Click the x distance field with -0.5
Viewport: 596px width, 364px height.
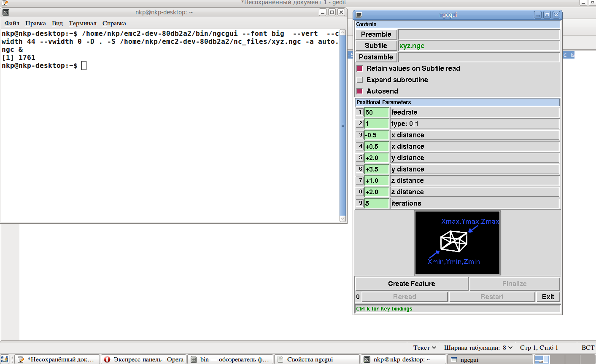click(376, 135)
